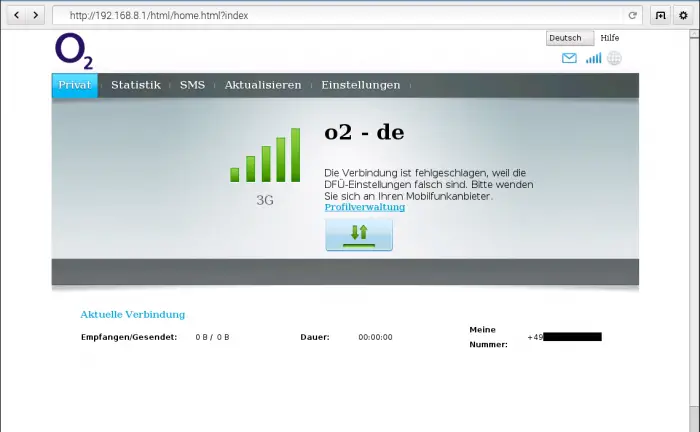Click the large green signal bars graphic
Viewport: 700px width, 432px height.
click(x=265, y=155)
